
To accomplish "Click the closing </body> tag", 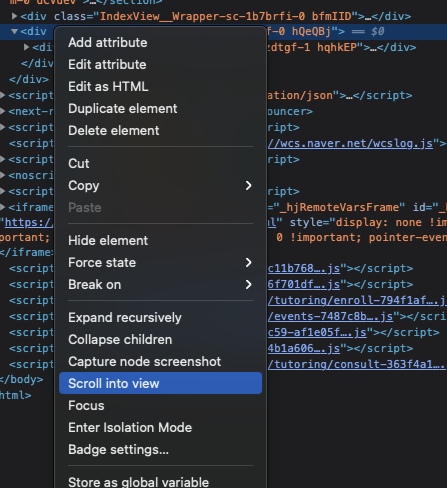I will tap(22, 380).
